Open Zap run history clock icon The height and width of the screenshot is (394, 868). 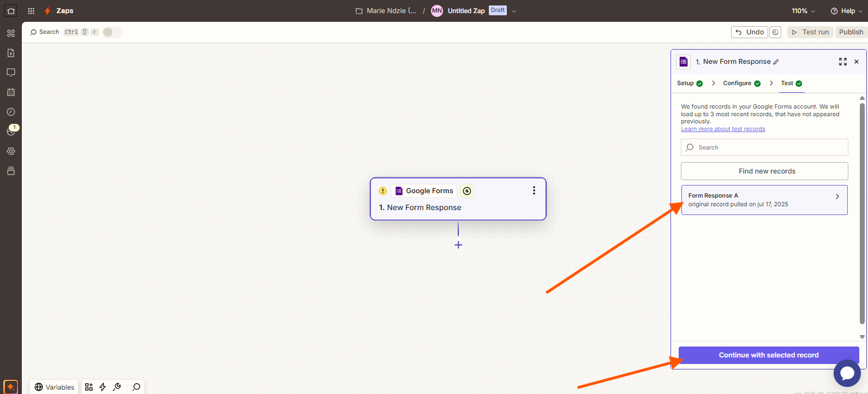pos(11,112)
